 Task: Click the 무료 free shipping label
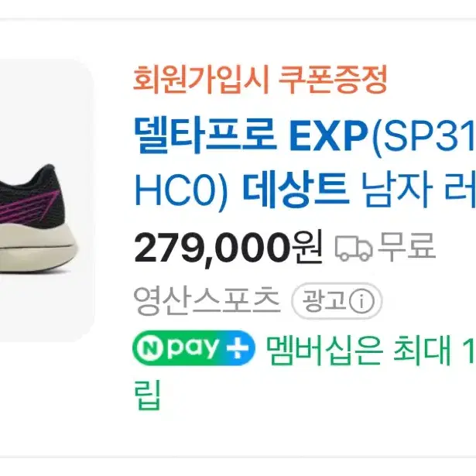[x=406, y=246]
